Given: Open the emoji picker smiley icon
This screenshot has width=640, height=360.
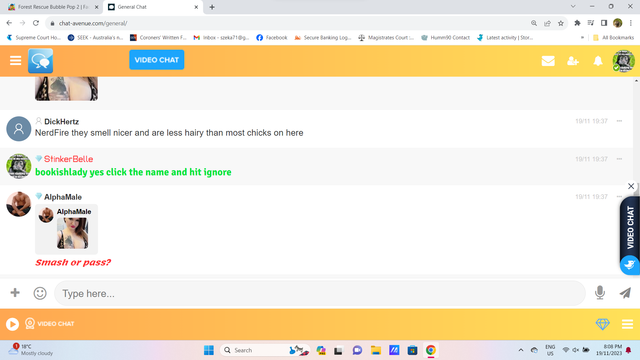Looking at the screenshot, I should (x=40, y=293).
